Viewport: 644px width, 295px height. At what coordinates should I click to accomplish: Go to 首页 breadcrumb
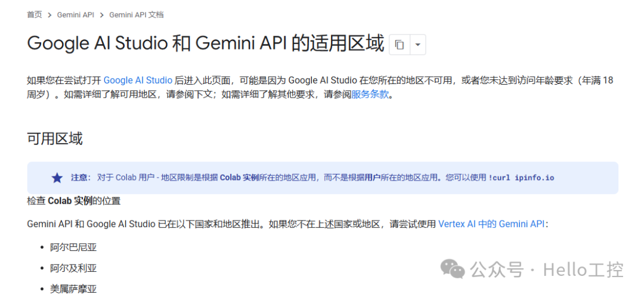(35, 15)
